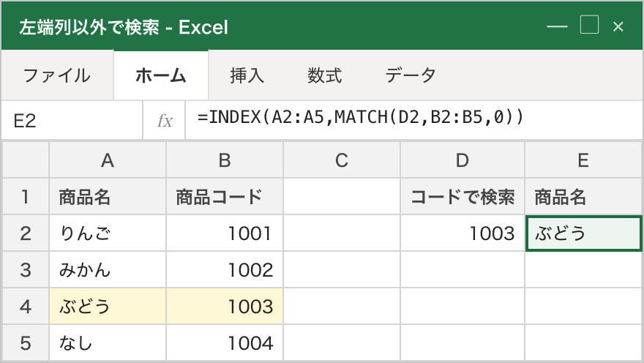This screenshot has height=363, width=644.
Task: Select cell with value 1001
Action: click(x=225, y=233)
